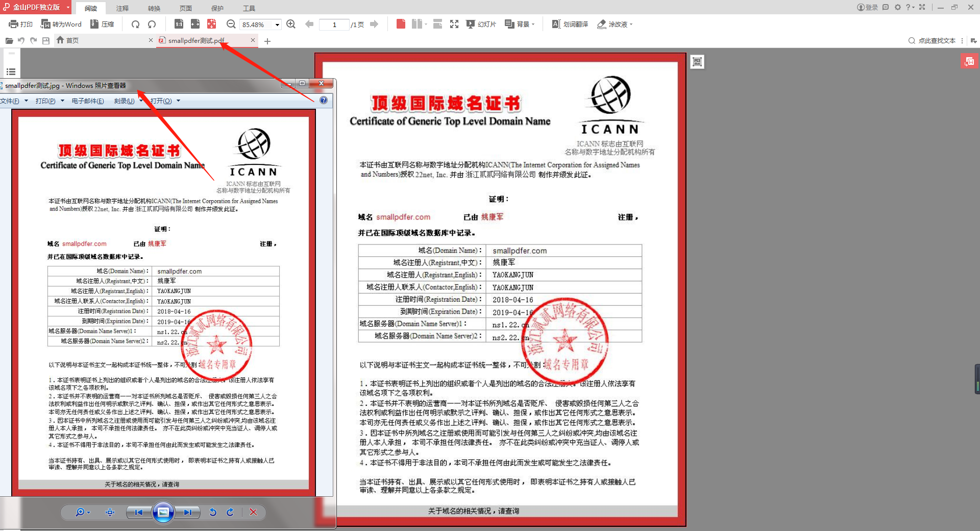Click the help icon in Photo Viewer
The width and height of the screenshot is (980, 531).
tap(324, 100)
